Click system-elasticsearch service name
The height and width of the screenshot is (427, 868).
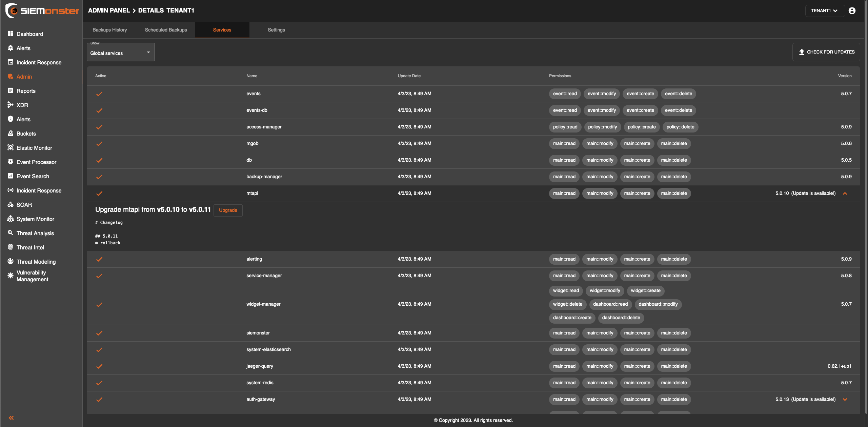pos(268,349)
